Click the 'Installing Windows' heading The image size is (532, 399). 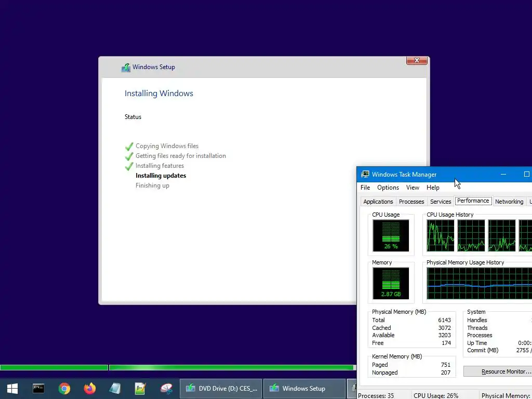(x=159, y=94)
